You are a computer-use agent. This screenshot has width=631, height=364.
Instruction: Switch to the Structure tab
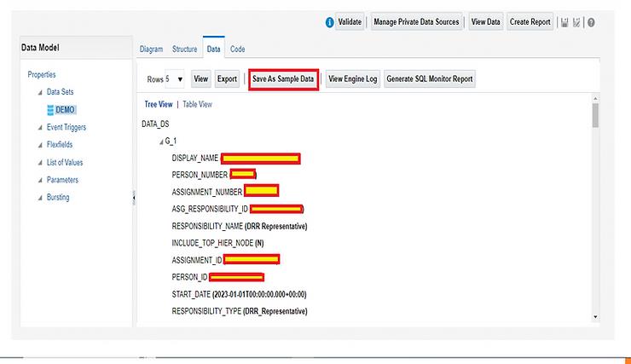pyautogui.click(x=185, y=49)
